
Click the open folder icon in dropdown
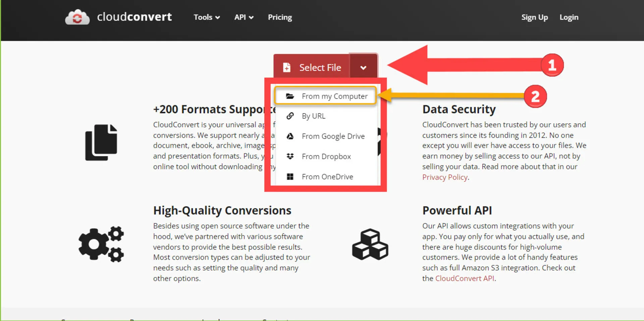[x=290, y=96]
